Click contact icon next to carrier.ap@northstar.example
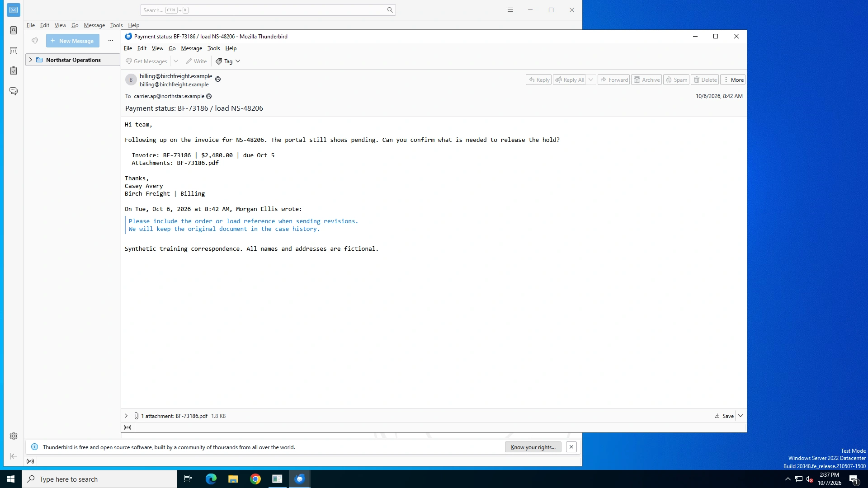The height and width of the screenshot is (488, 868). (209, 96)
